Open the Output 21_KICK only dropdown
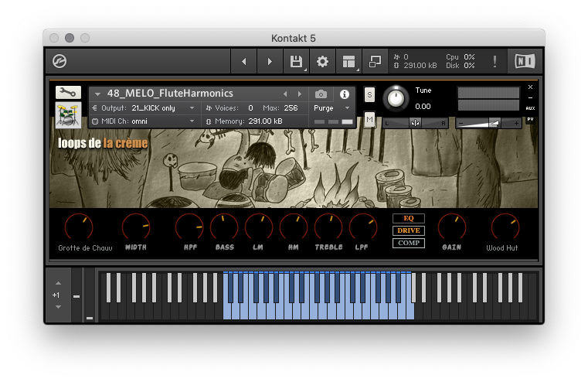Viewport: 588px width, 382px height. point(144,108)
